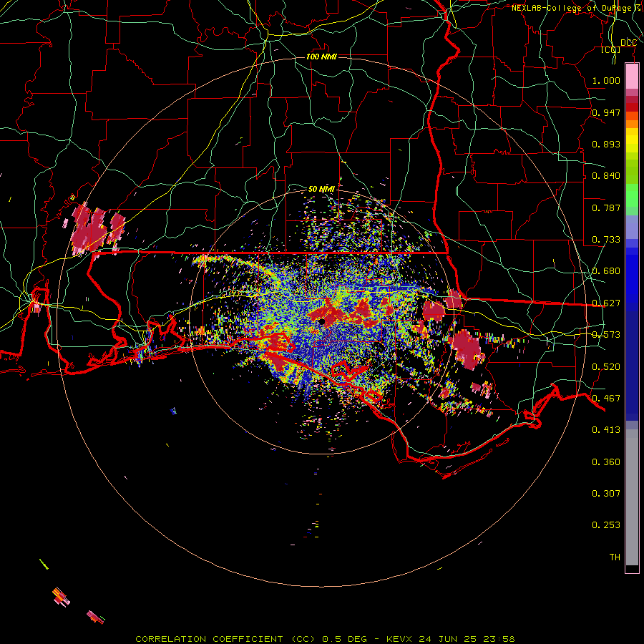Click the KEVX radar site black dot
This screenshot has height=644, width=644.
[x=321, y=321]
